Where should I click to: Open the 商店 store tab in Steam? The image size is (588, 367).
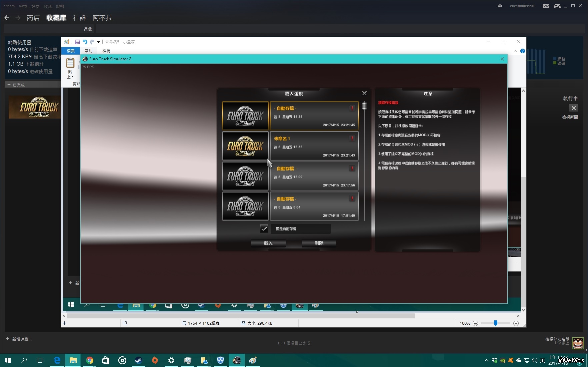pyautogui.click(x=33, y=18)
